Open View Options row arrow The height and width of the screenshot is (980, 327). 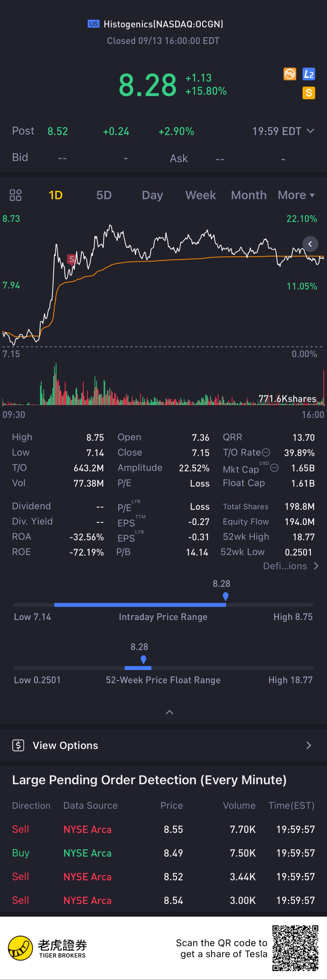(308, 745)
